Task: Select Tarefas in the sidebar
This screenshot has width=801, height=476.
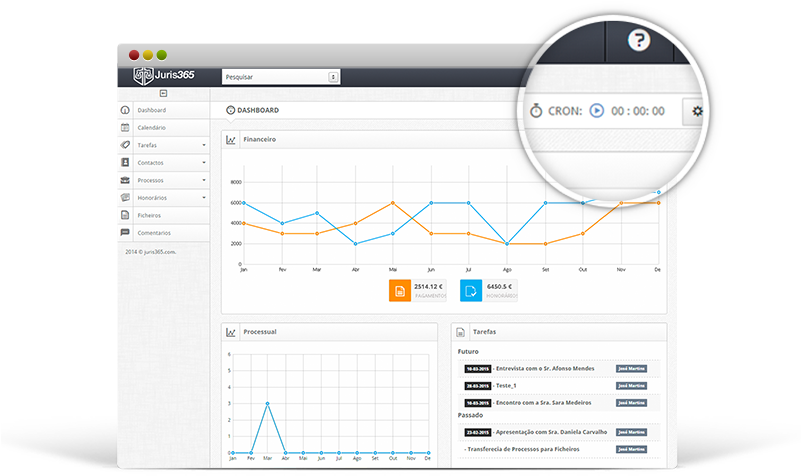Action: click(147, 145)
